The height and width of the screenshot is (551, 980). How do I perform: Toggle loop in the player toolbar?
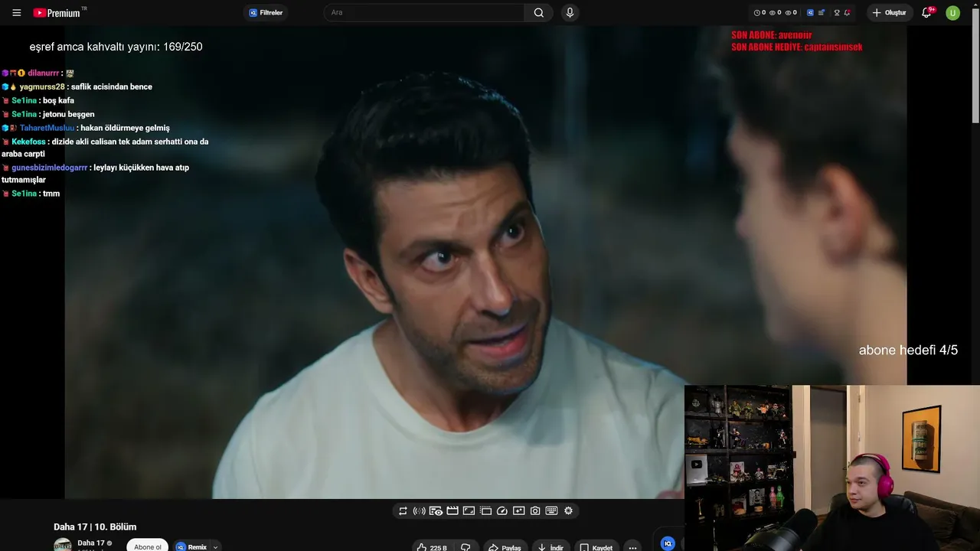(x=403, y=510)
